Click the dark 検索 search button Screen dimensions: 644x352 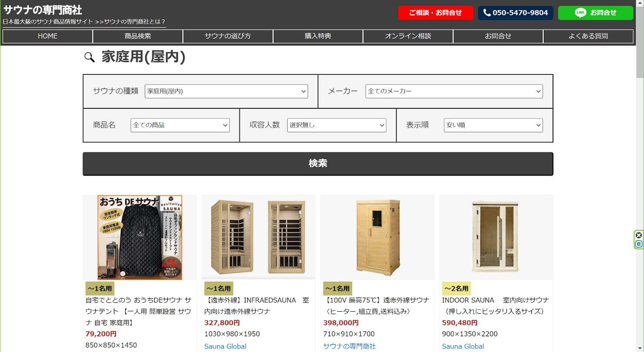pos(318,164)
